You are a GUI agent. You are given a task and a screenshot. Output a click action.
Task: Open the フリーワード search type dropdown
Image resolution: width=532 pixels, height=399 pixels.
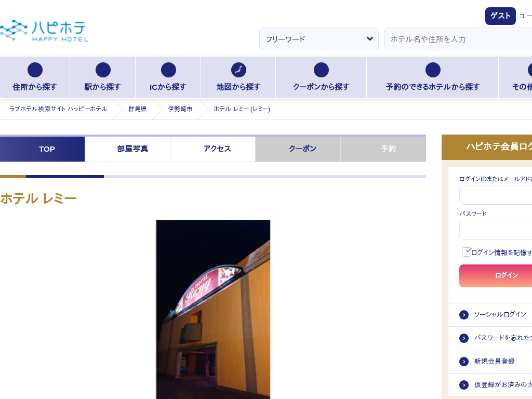click(x=319, y=39)
